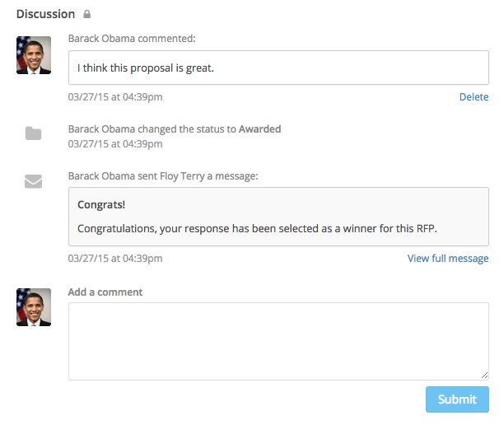This screenshot has width=504, height=425.
Task: Open the avatar beside the first comment
Action: coord(34,55)
